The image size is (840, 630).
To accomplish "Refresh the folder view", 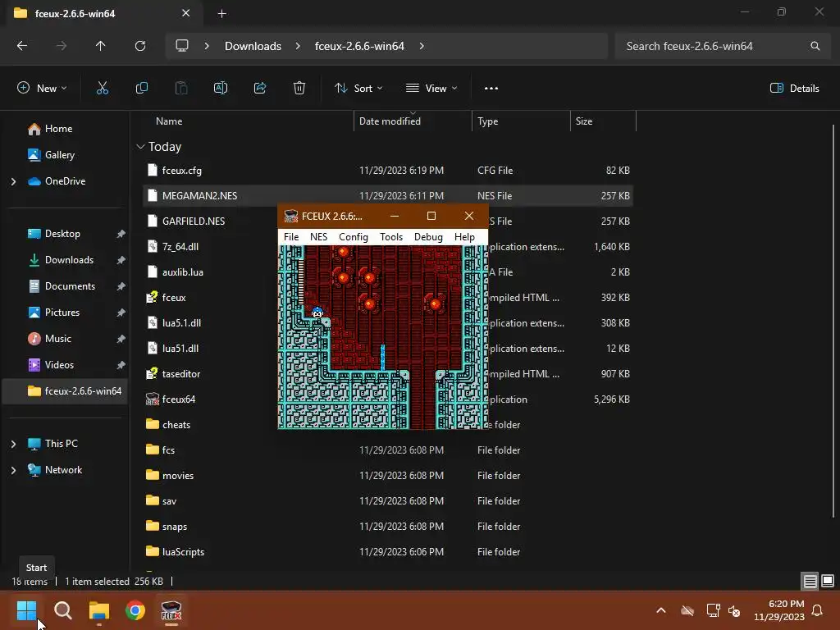I will (x=139, y=46).
